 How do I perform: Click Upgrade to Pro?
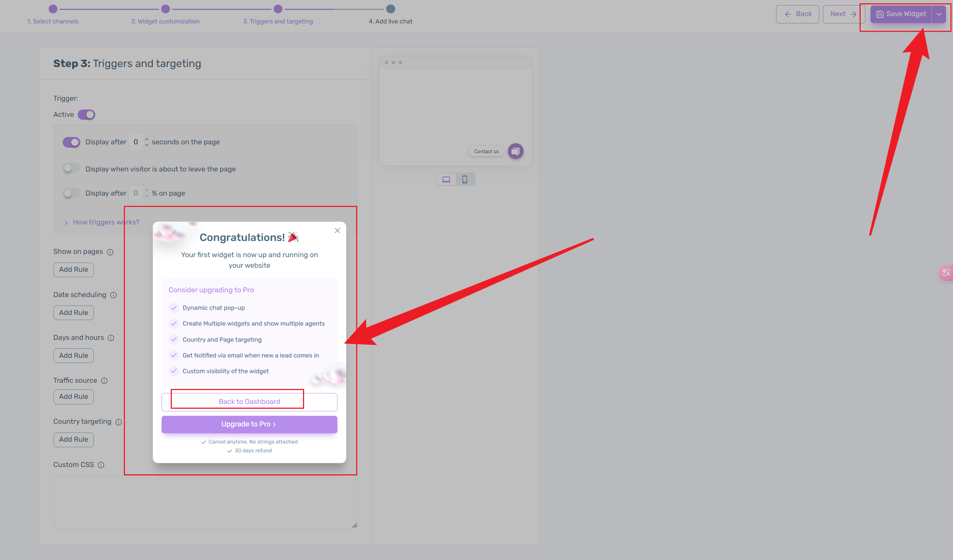[x=249, y=424]
